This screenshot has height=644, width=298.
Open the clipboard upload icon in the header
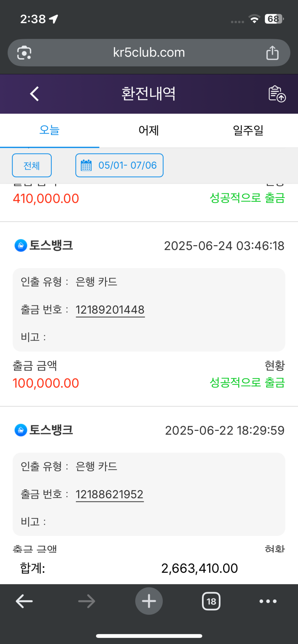277,94
